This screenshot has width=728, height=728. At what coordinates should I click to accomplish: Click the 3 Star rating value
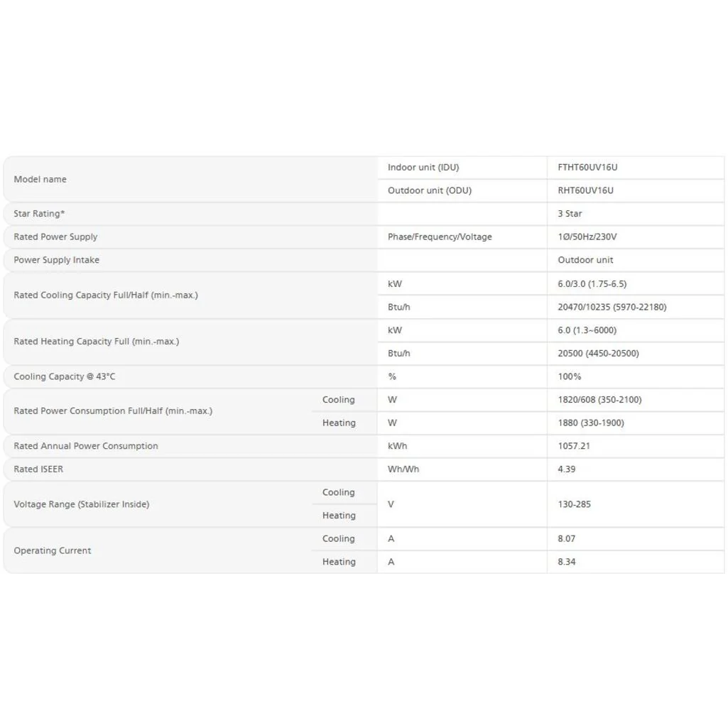(570, 214)
